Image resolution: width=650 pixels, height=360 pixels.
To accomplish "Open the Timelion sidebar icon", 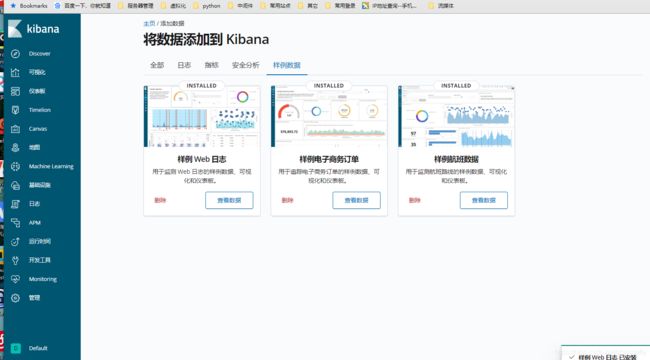I will coord(15,110).
